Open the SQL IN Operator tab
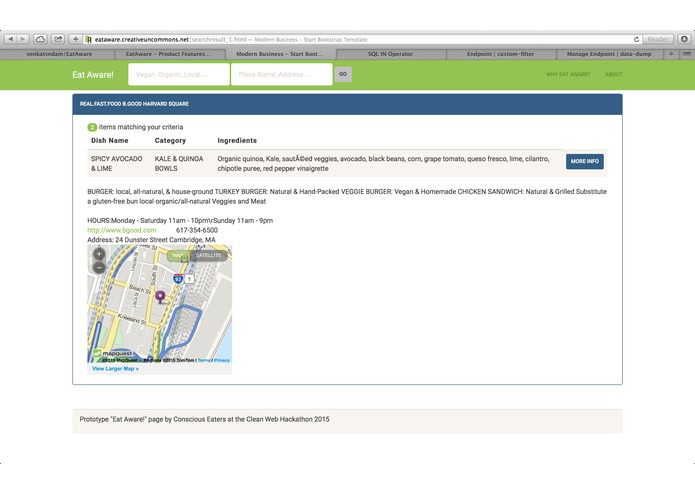The image size is (695, 494). [390, 54]
